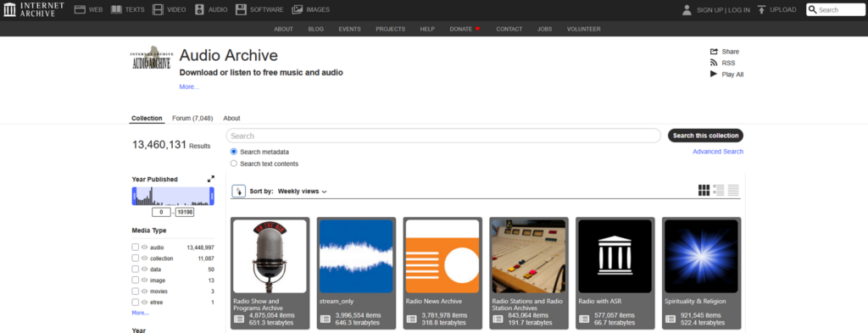
Task: Open the CONTACT link
Action: point(509,30)
